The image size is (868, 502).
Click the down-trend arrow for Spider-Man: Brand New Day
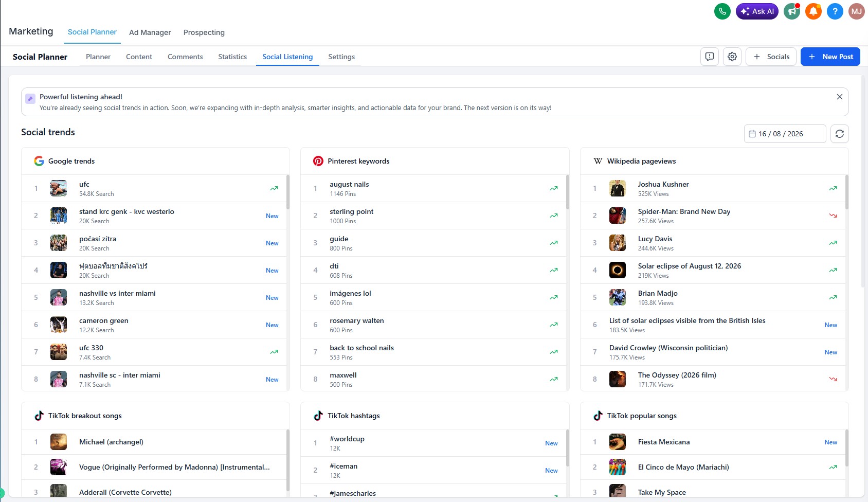(833, 216)
